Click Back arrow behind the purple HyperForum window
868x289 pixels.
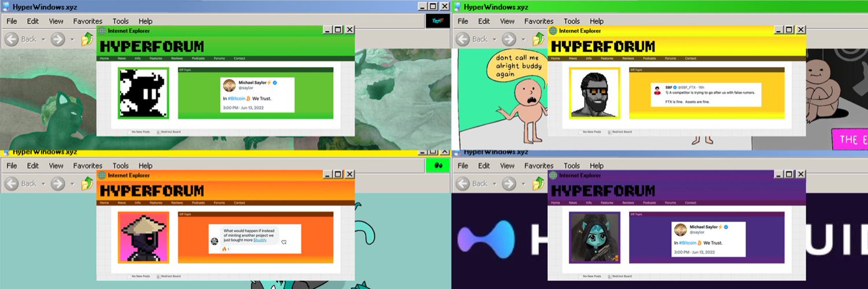click(x=462, y=184)
